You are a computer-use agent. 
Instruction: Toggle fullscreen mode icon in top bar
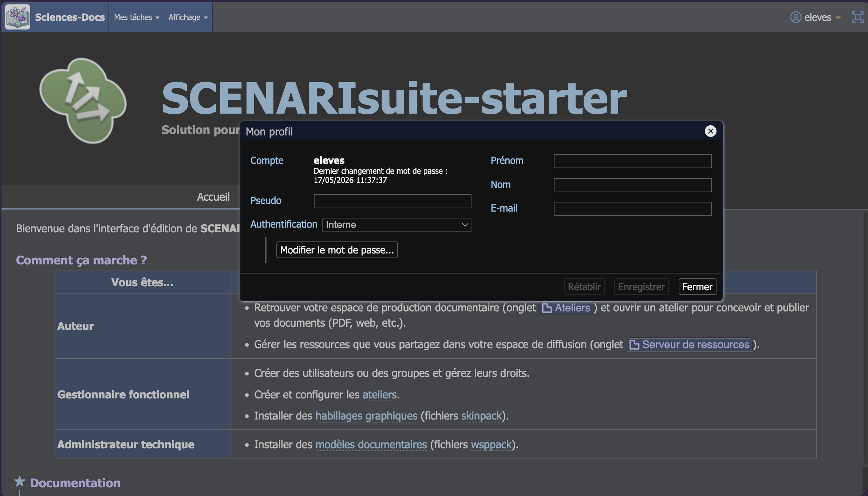(x=857, y=17)
